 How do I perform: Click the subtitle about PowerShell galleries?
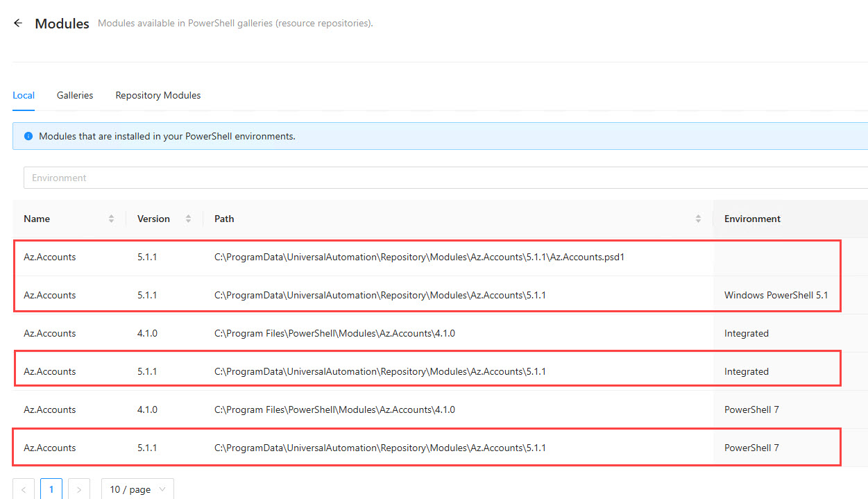click(235, 23)
